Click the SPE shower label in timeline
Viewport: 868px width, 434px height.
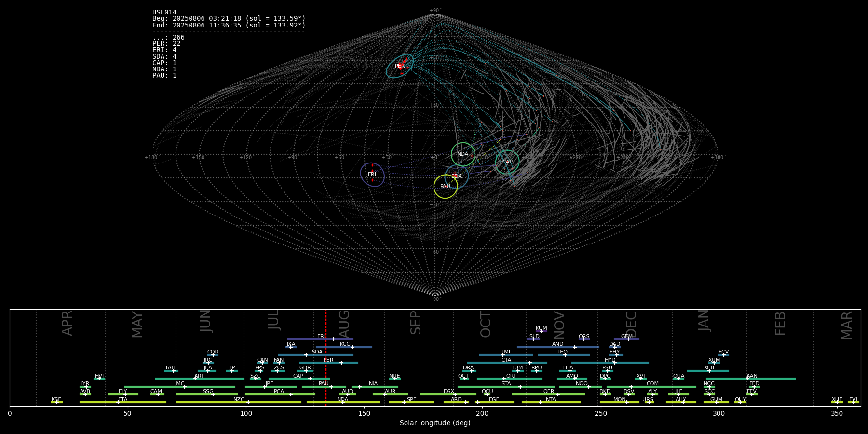tap(412, 400)
